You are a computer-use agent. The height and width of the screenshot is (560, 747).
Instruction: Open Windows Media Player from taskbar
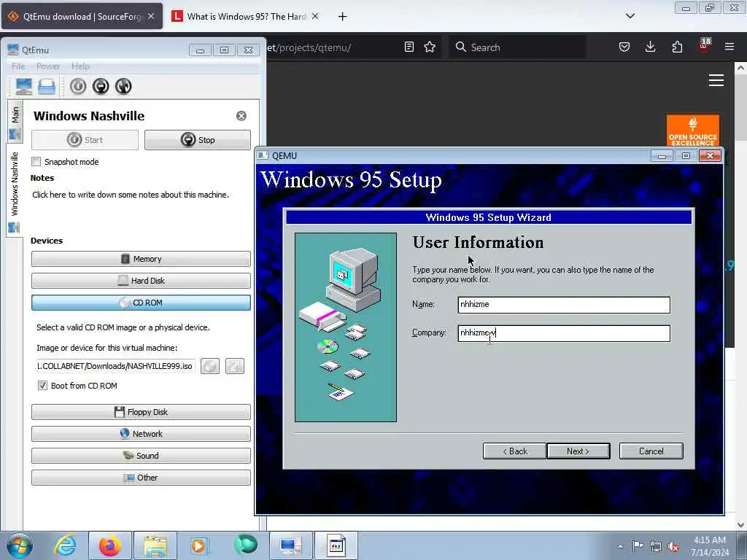coord(198,545)
